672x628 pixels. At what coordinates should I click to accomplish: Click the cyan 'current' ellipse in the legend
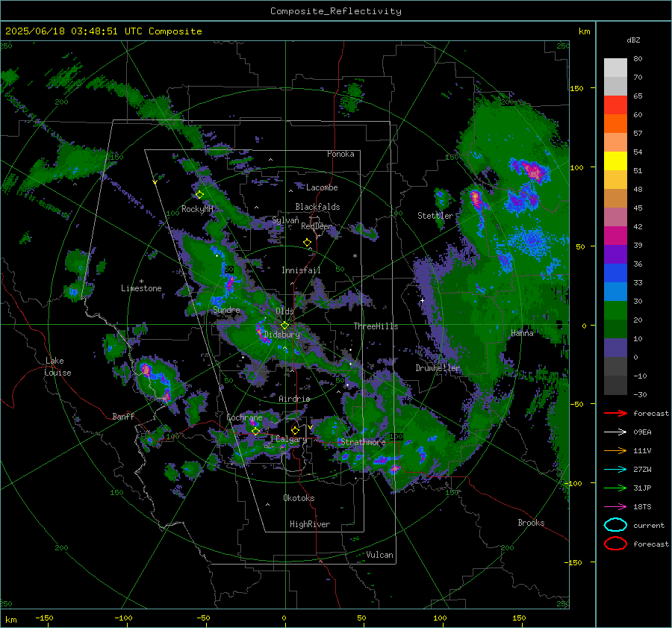(x=615, y=525)
